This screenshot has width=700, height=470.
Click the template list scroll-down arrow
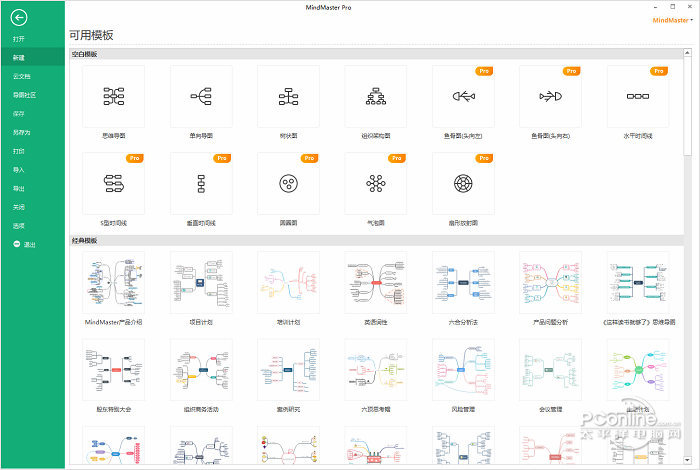(x=687, y=460)
